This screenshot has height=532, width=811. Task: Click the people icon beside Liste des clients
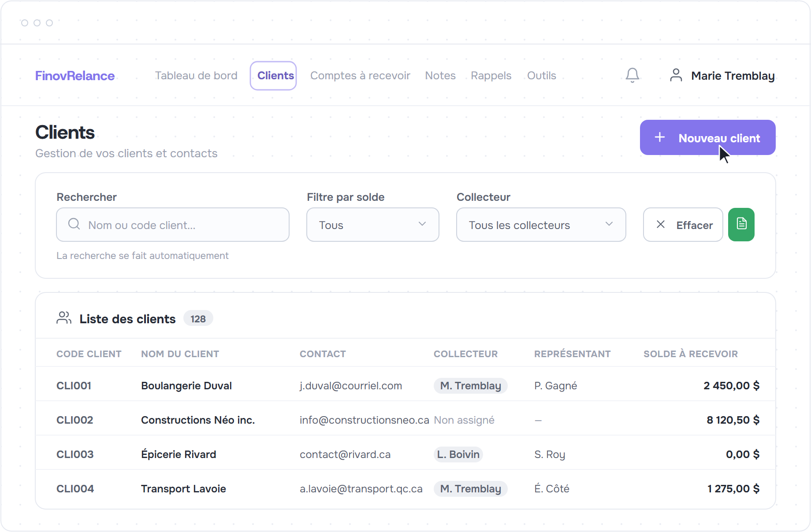point(64,318)
